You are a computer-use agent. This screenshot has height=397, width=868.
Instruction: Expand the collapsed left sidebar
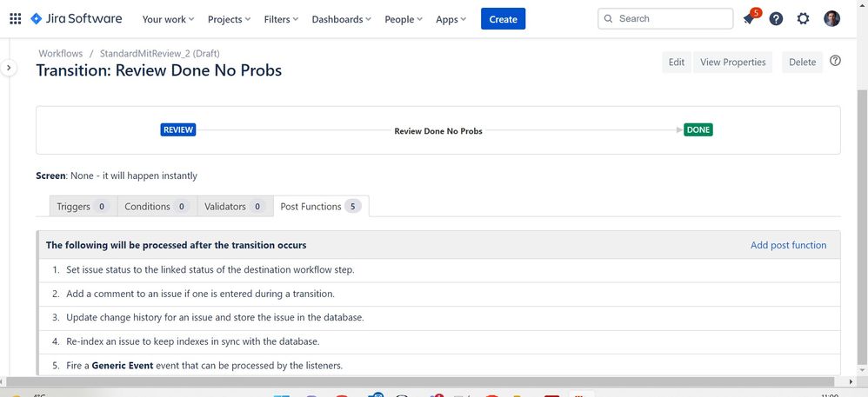(9, 68)
